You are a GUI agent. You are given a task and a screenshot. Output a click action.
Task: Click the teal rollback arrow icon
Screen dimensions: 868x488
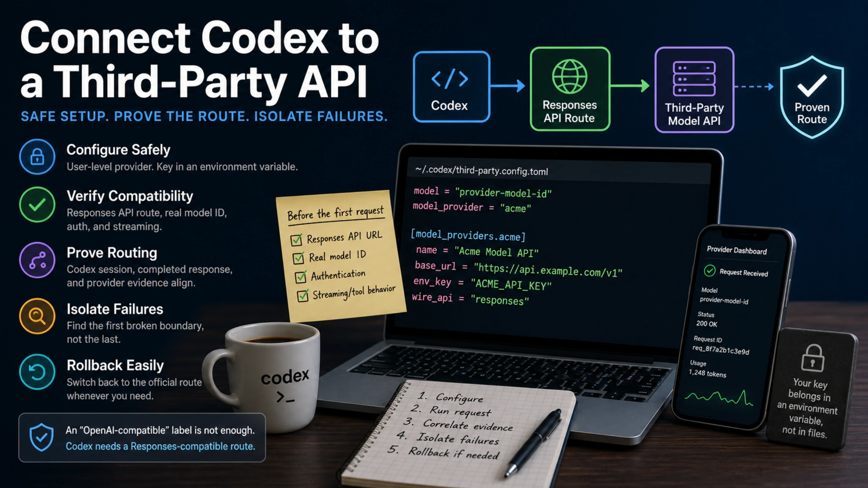(37, 372)
